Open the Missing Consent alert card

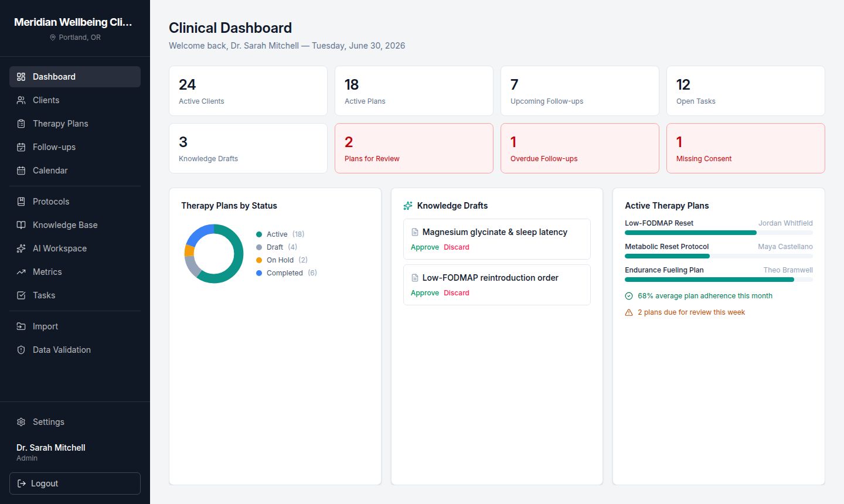[746, 148]
